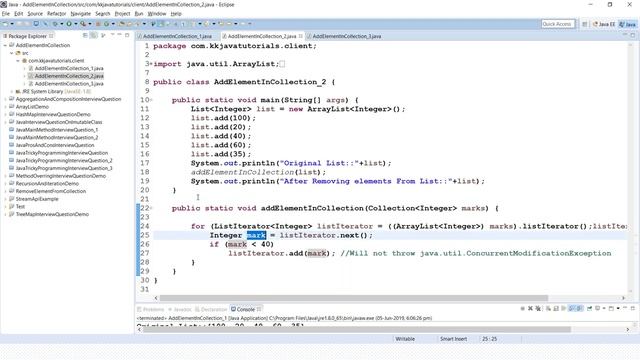Image resolution: width=640 pixels, height=360 pixels.
Task: Switch to the Java EE perspective
Action: tap(604, 24)
